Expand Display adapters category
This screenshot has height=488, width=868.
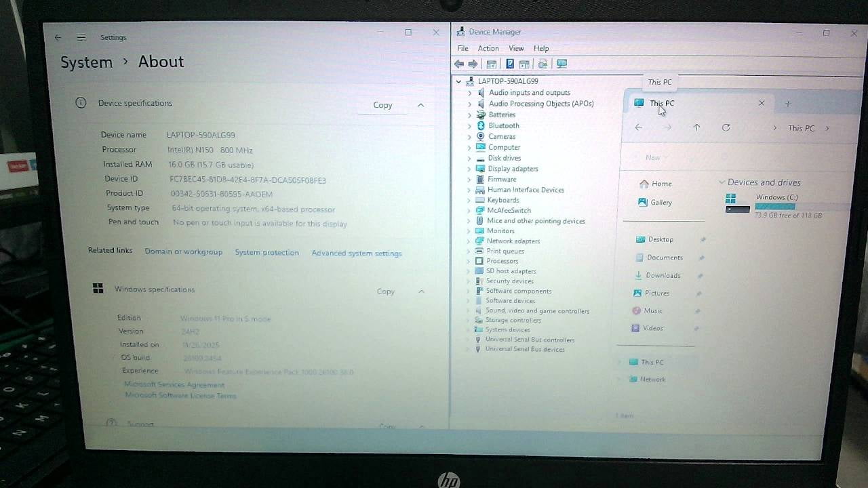469,169
